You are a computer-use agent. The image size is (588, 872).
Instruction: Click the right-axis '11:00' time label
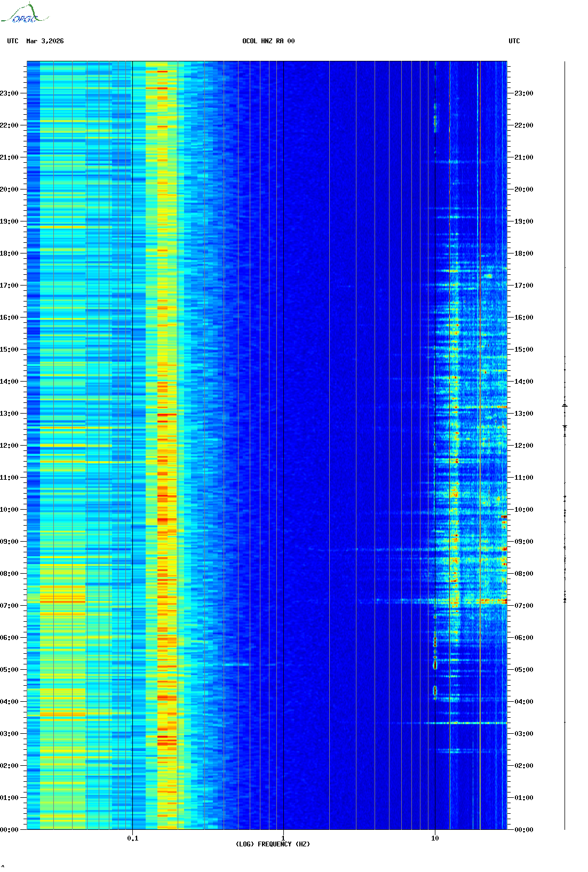coord(524,478)
